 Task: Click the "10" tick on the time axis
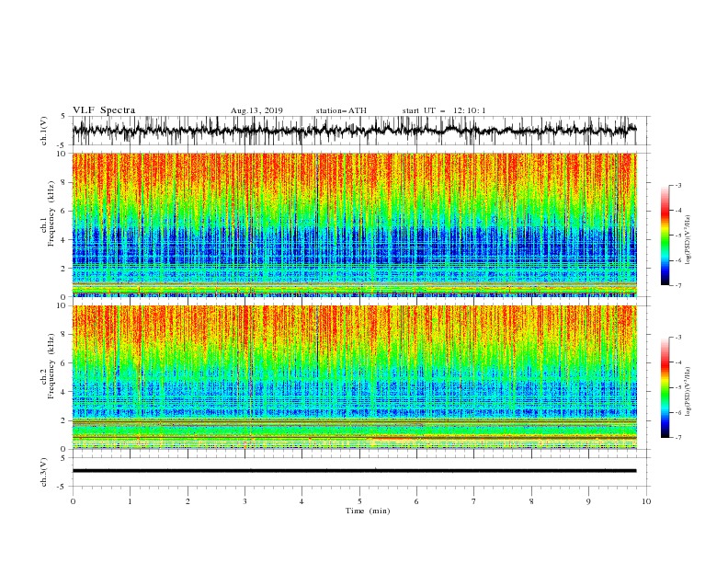click(646, 501)
